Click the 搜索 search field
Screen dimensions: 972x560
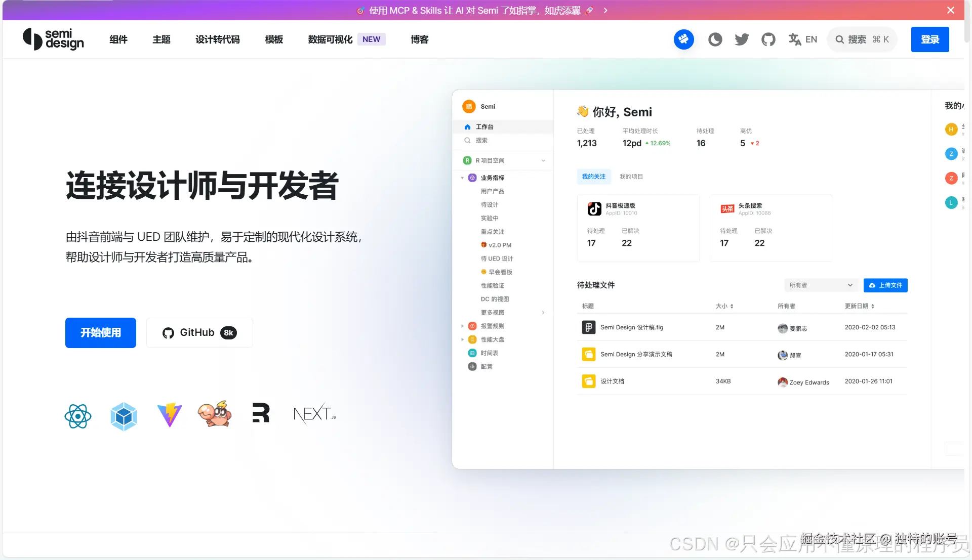[x=862, y=39]
